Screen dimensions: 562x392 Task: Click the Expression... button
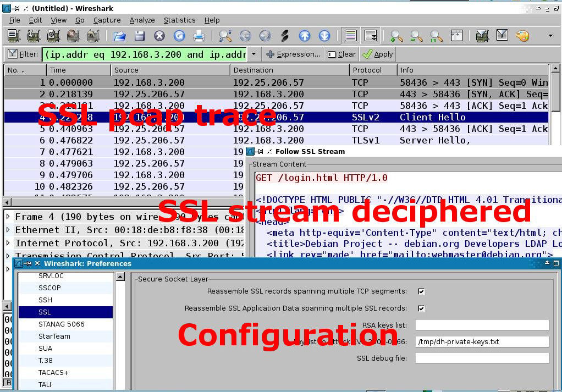click(293, 54)
